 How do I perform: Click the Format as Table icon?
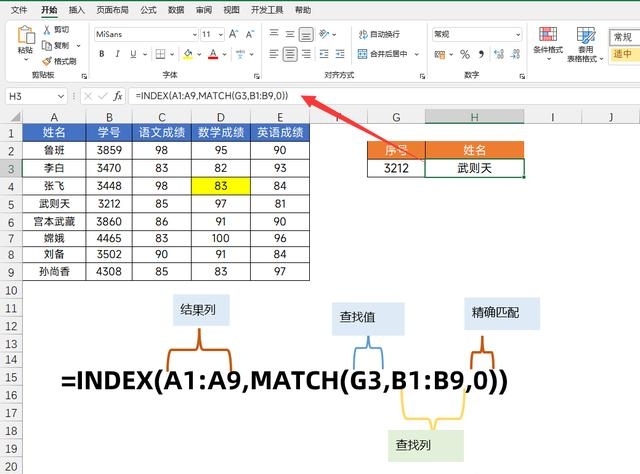585,35
